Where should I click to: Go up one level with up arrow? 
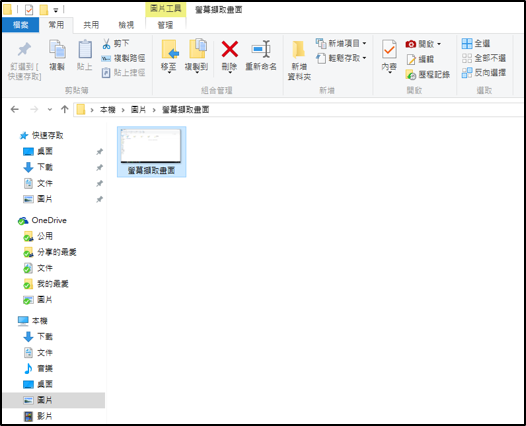65,109
